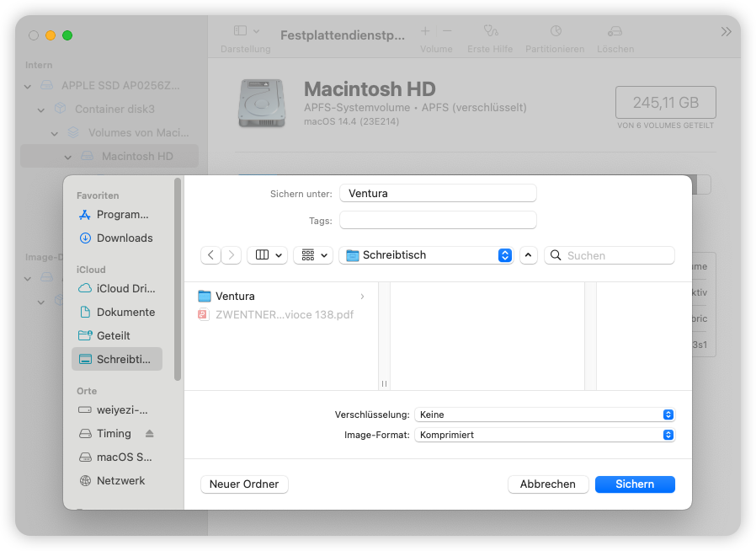Open Dokumente in the sidebar
Viewport: 756px width, 551px height.
point(117,313)
